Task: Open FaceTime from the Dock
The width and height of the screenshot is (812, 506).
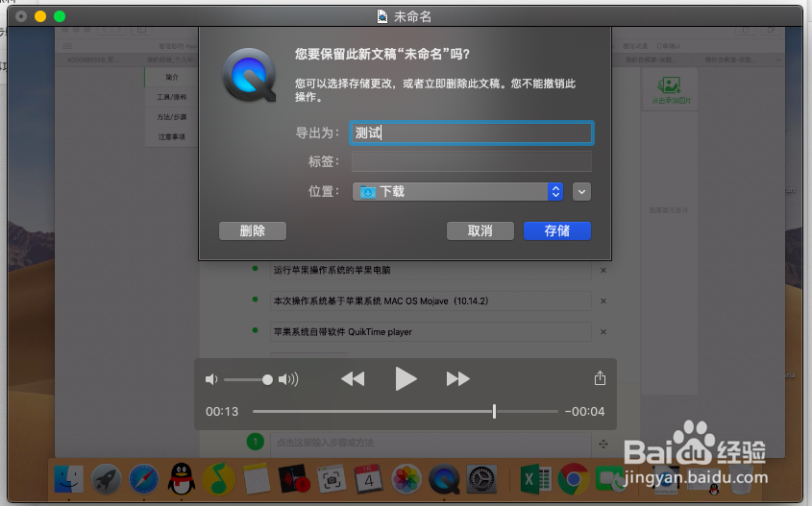Action: [x=610, y=478]
